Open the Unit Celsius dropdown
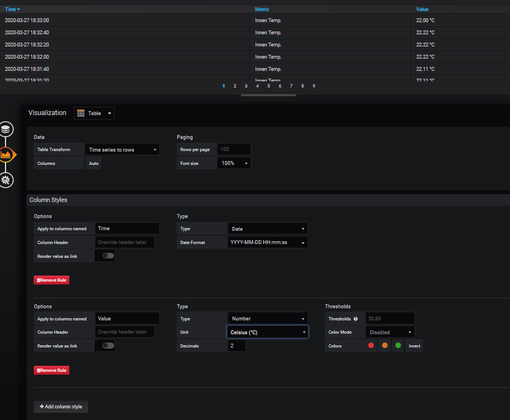Viewport: 510px width, 420px height. click(x=267, y=332)
